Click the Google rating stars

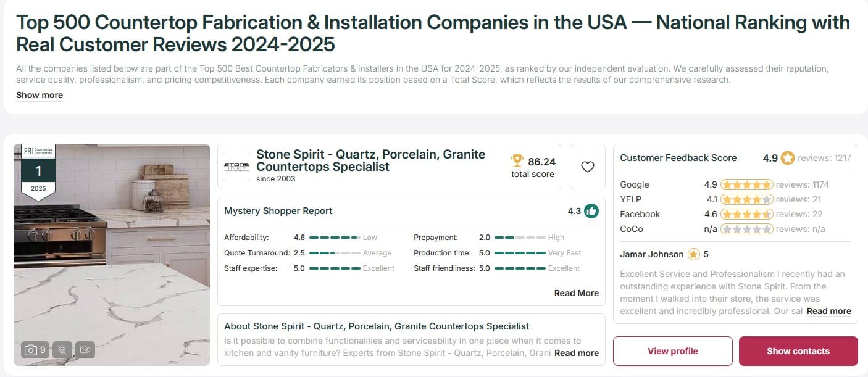coord(746,184)
